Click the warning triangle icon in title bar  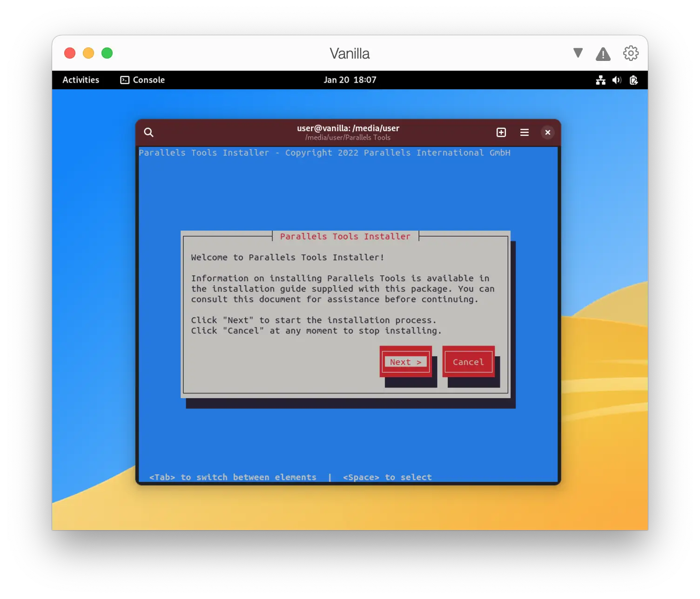click(x=603, y=54)
